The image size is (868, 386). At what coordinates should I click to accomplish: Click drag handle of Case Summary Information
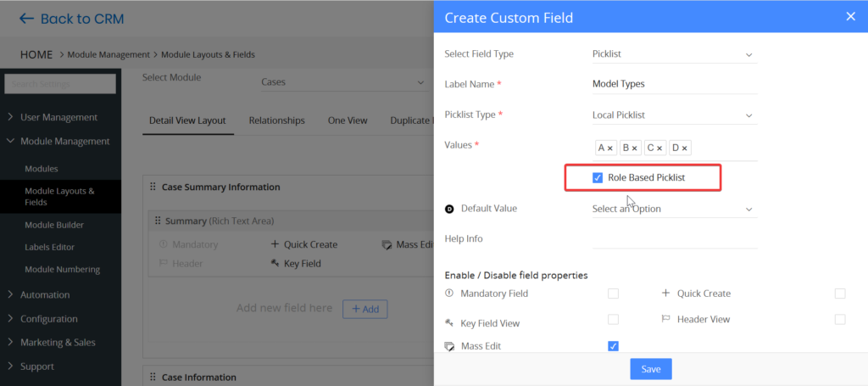[x=153, y=187]
